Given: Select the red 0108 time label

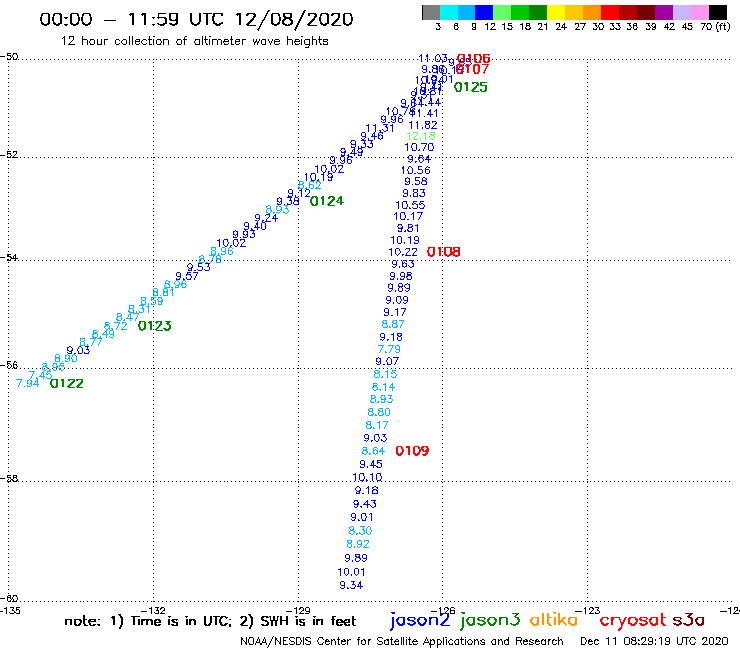Looking at the screenshot, I should (443, 252).
